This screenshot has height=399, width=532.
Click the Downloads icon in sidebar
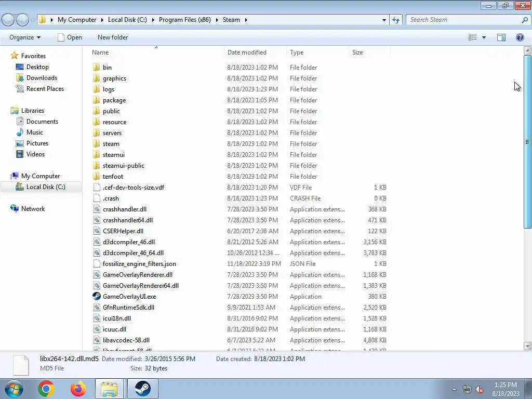[20, 78]
